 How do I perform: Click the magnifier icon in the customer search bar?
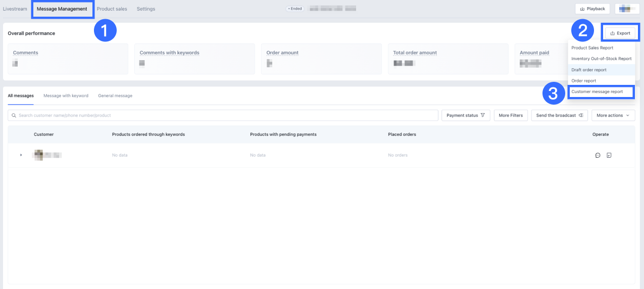click(14, 116)
